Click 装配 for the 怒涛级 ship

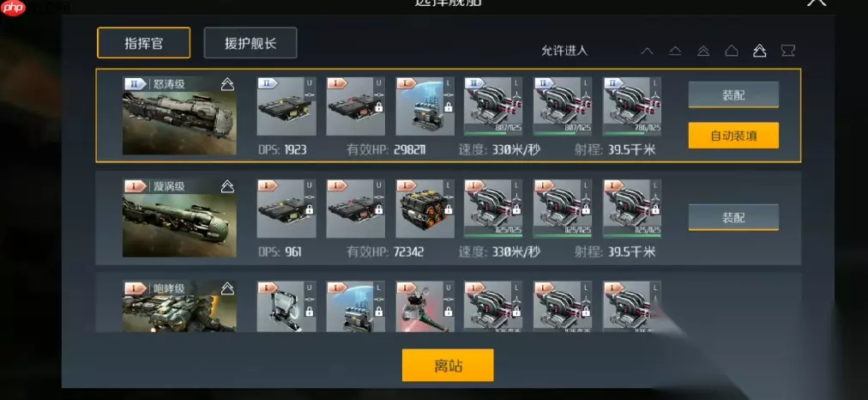[x=733, y=94]
